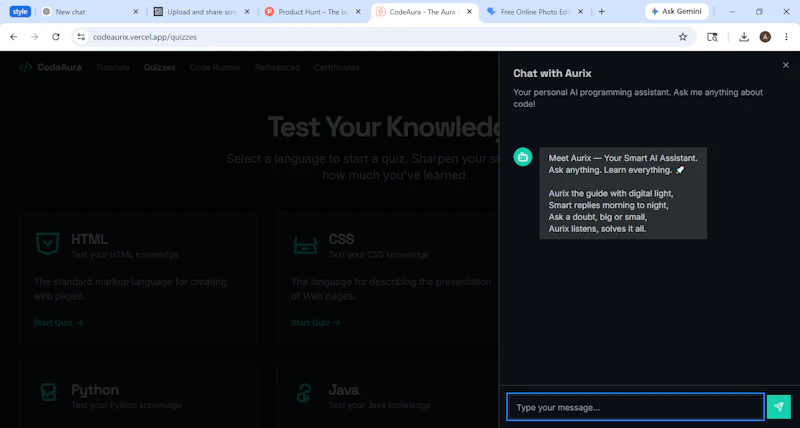Viewport: 800px width, 428px height.
Task: Open the Google Lens search icon
Action: (712, 37)
